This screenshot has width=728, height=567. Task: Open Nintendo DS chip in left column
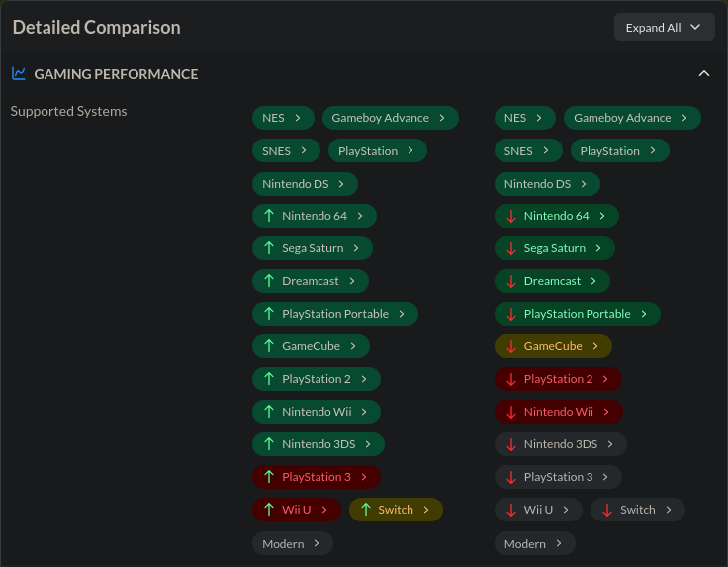(305, 184)
